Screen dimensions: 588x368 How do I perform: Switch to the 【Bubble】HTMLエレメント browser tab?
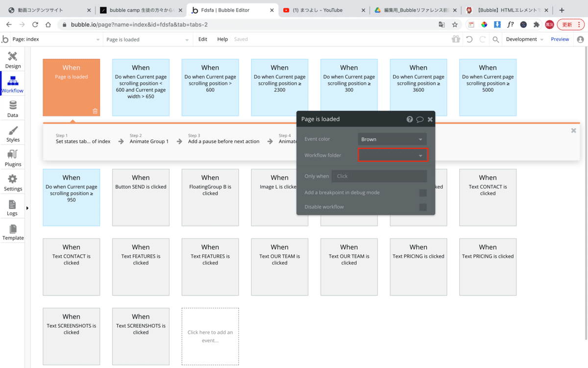coord(508,10)
